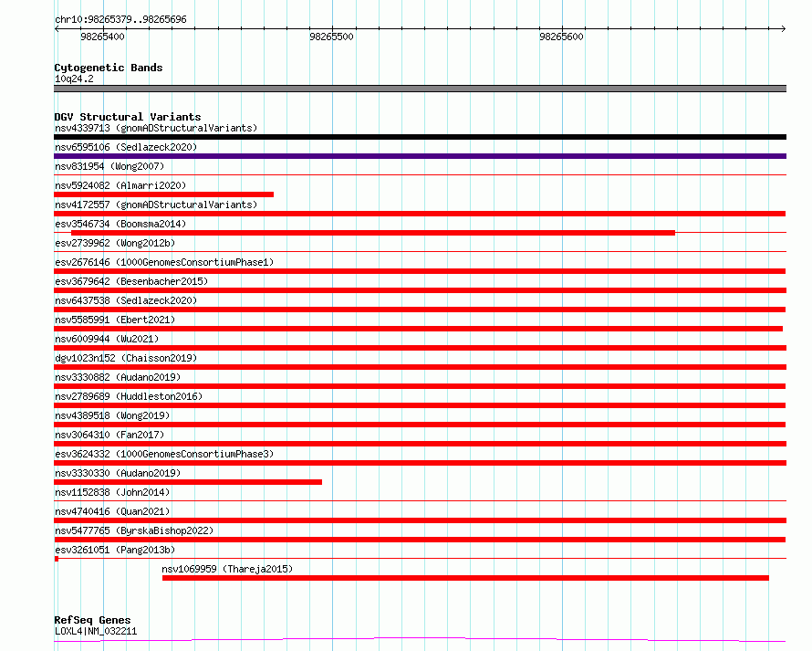Click ruler position 98265600

click(561, 37)
